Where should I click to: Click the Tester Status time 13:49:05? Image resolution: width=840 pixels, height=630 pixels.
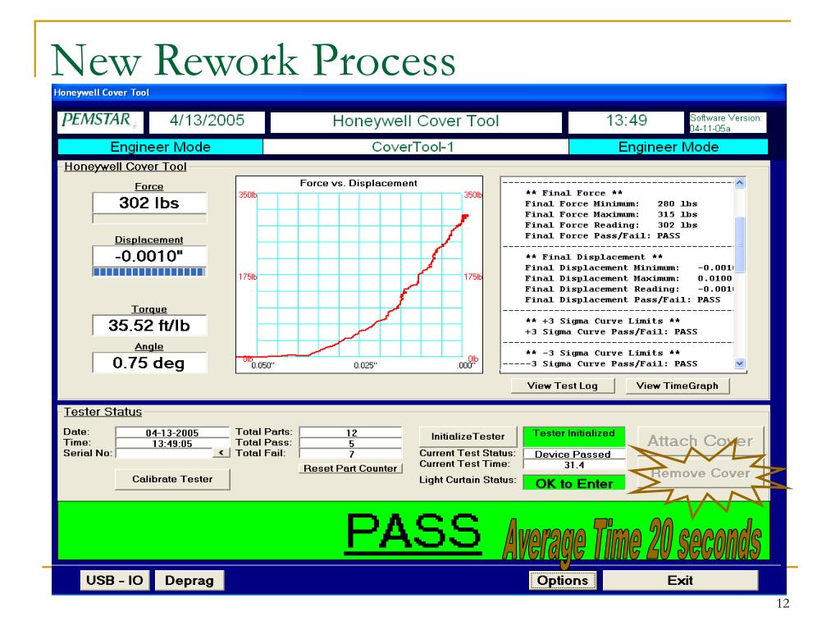point(172,443)
